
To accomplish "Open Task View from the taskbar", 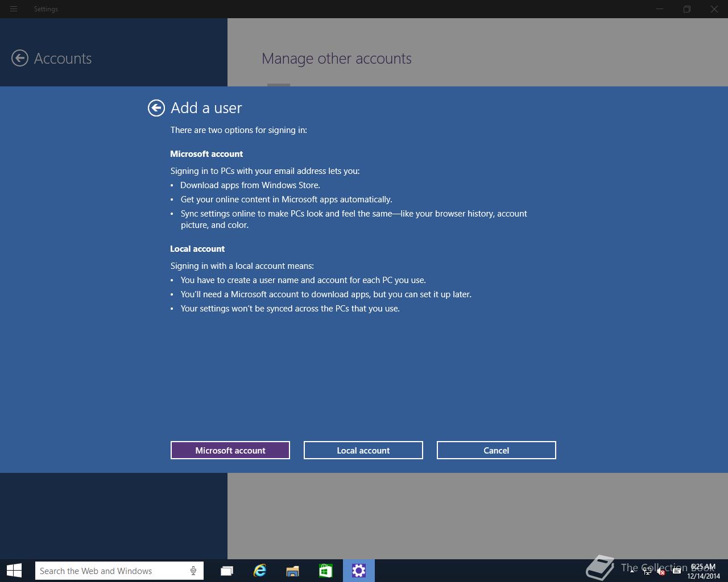I will click(x=227, y=571).
